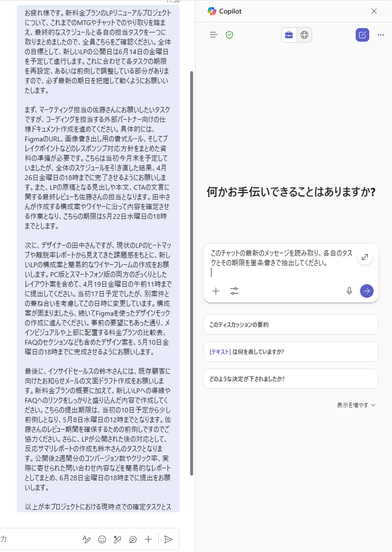This screenshot has width=392, height=552.
Task: Open more options ellipsis in Copilot
Action: (381, 35)
